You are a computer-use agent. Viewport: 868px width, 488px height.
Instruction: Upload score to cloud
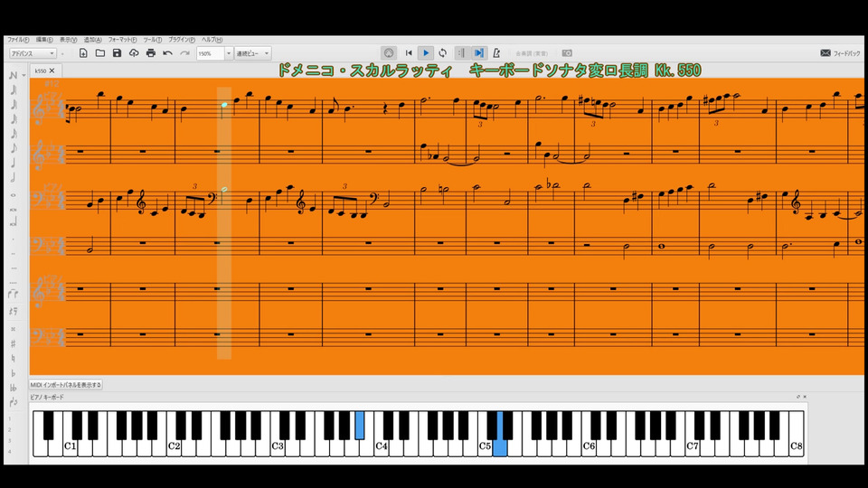point(134,53)
